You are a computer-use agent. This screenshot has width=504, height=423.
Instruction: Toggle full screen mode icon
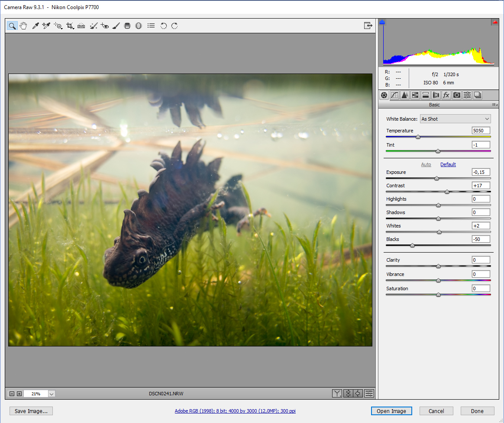[x=368, y=26]
